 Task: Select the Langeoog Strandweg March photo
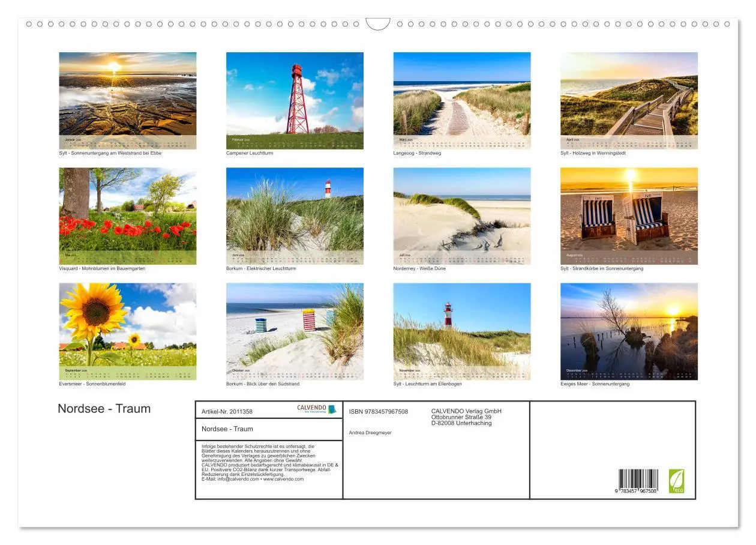(462, 100)
